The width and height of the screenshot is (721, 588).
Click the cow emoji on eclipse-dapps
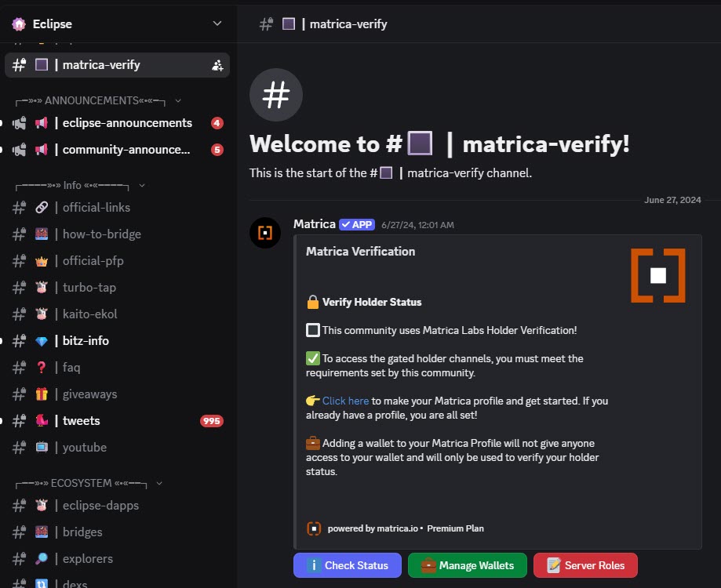(42, 506)
